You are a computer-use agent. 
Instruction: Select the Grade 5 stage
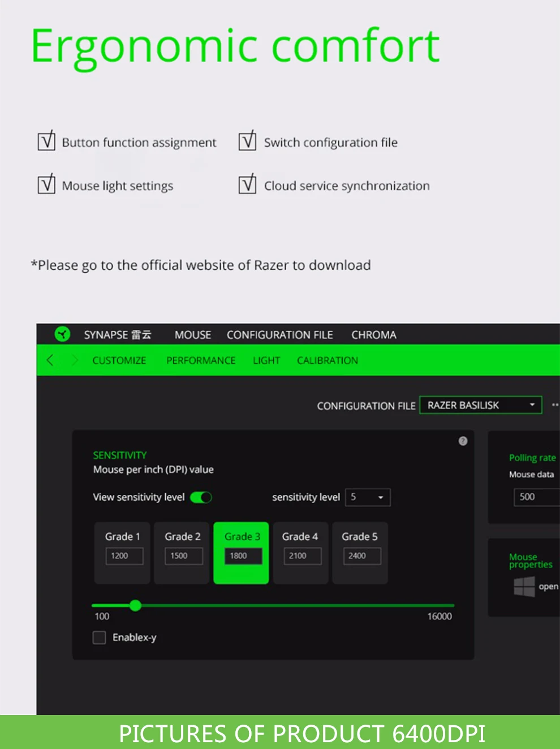coord(360,553)
